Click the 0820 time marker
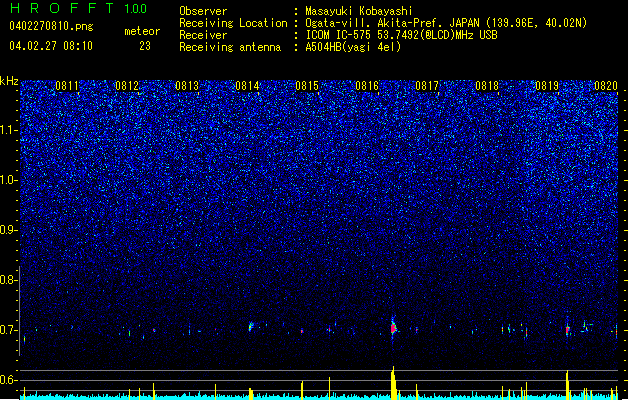The image size is (629, 400). [x=606, y=86]
